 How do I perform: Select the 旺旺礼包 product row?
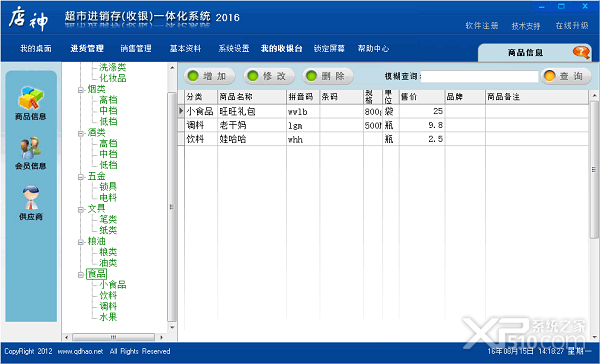[383, 111]
